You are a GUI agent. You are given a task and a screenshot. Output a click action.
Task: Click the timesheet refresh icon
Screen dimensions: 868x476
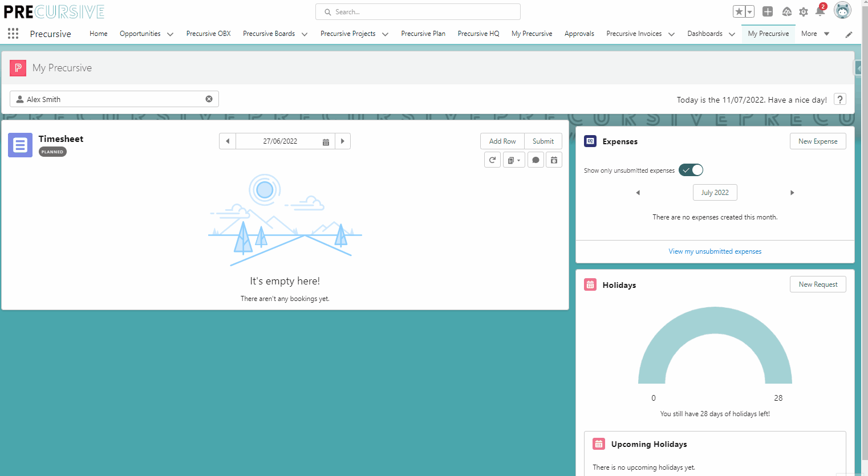tap(492, 160)
